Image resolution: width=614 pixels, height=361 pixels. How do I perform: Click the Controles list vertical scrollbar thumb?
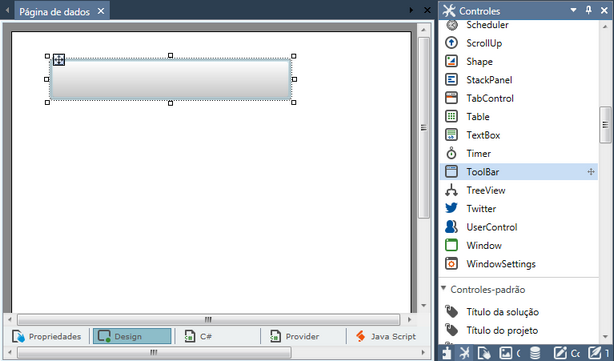pos(605,125)
